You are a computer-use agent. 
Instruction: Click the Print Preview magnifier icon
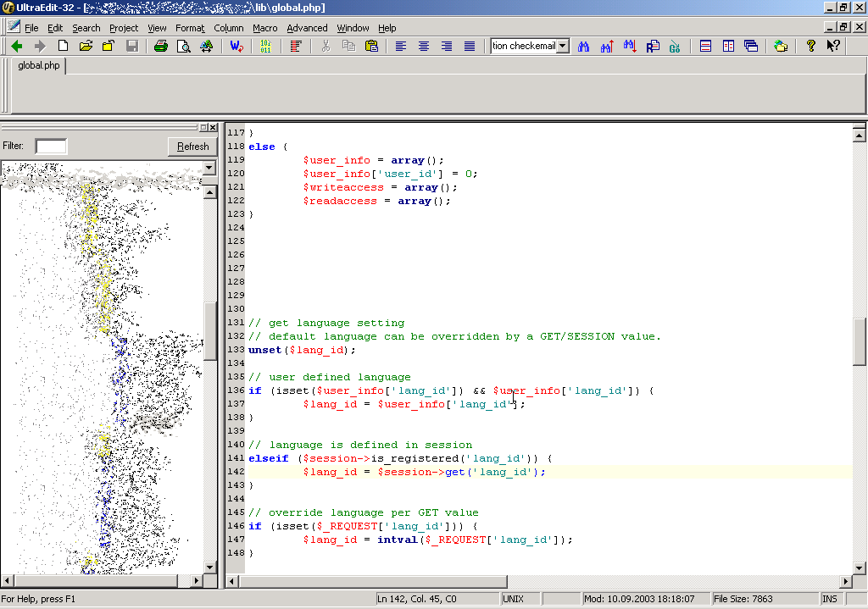[183, 46]
